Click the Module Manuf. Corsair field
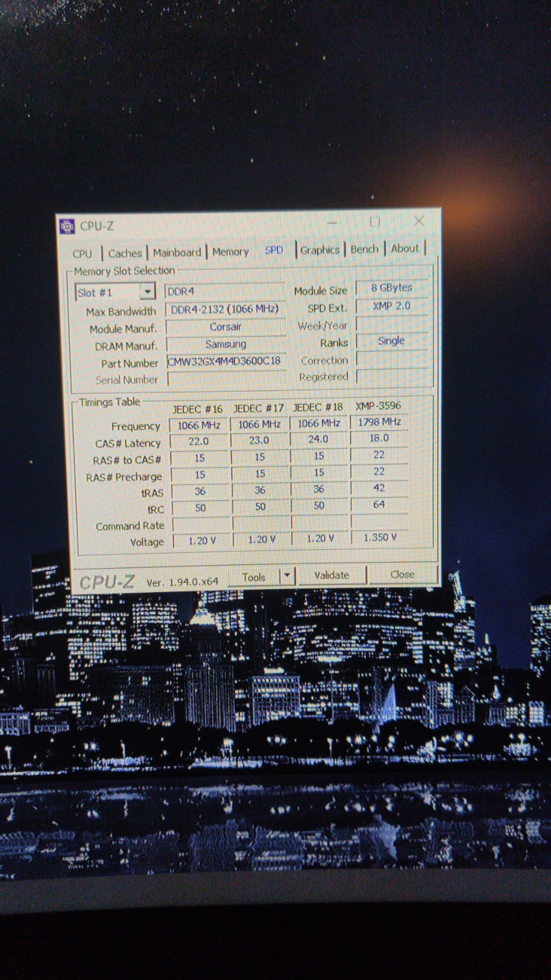Viewport: 551px width, 980px height. tap(226, 327)
